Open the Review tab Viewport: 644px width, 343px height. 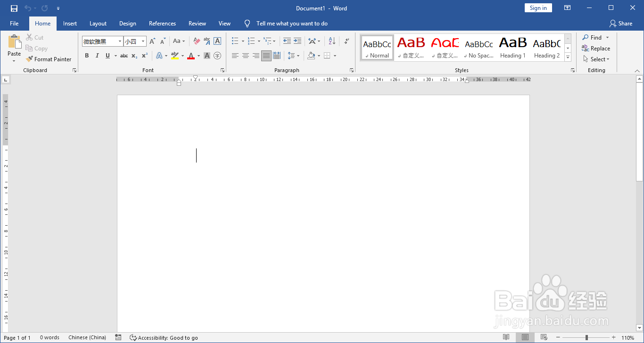point(197,24)
